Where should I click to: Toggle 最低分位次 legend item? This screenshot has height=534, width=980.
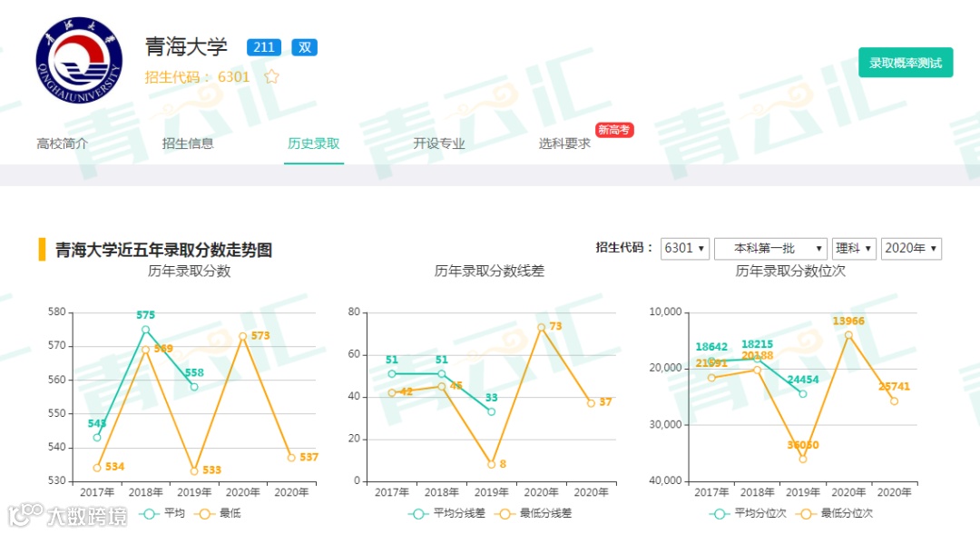point(834,513)
